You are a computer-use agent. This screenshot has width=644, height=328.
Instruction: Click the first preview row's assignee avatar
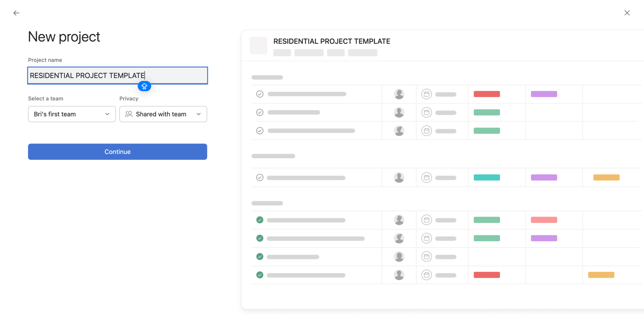pos(399,94)
